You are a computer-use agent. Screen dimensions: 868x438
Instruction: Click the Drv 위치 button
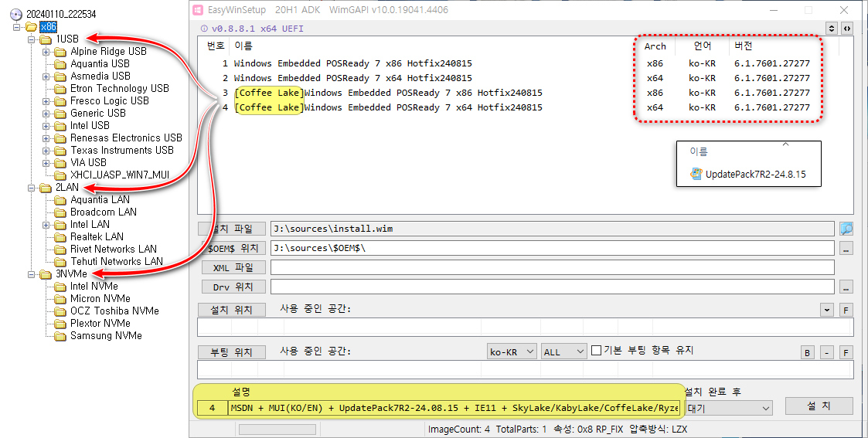click(233, 287)
